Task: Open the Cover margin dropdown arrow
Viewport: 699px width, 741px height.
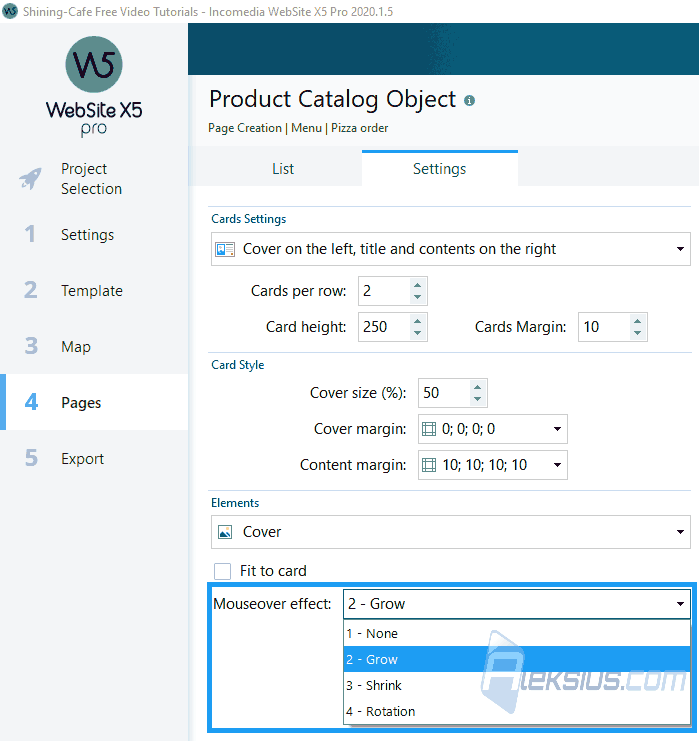Action: pyautogui.click(x=557, y=429)
